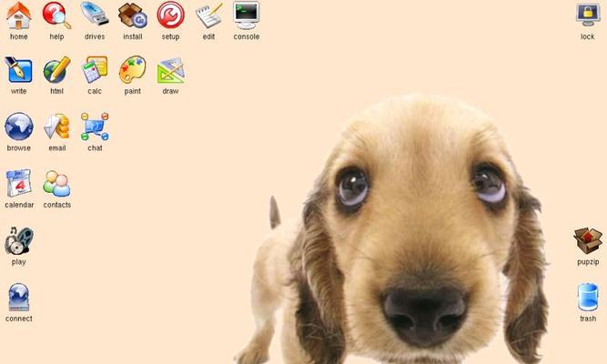Click the lock screen icon
Screen dimensions: 607x364
[x=588, y=15]
